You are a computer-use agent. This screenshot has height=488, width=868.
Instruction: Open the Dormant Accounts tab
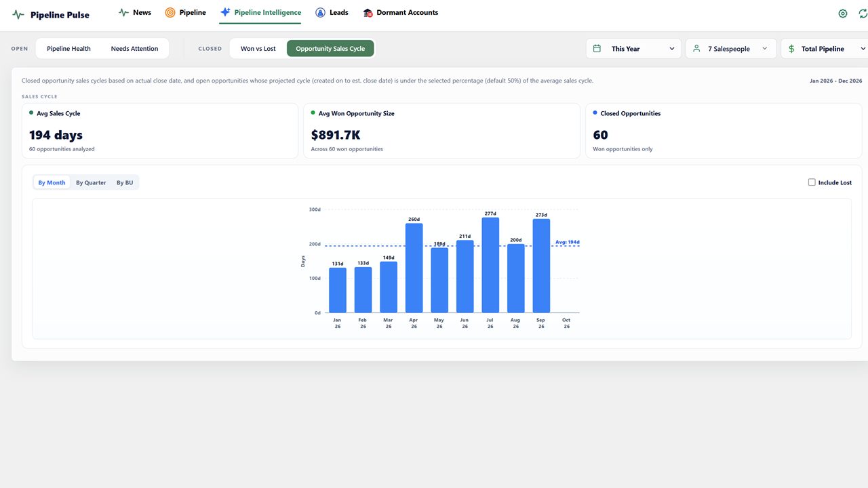pyautogui.click(x=401, y=12)
